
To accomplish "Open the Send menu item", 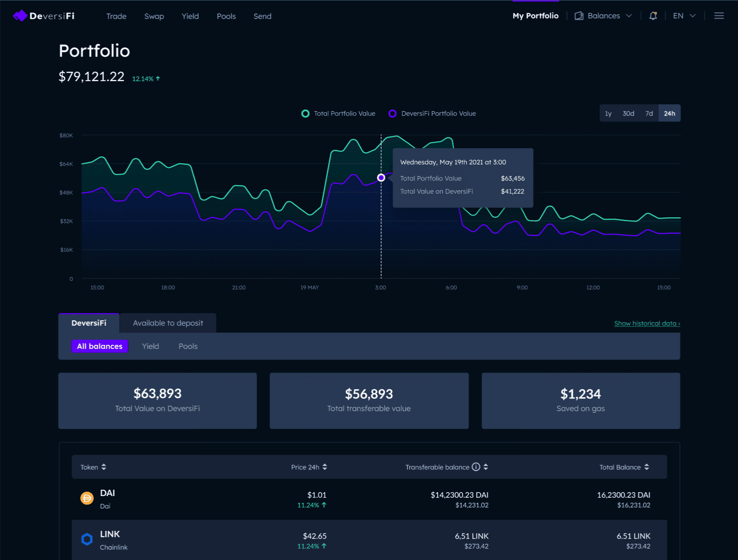I will click(262, 16).
